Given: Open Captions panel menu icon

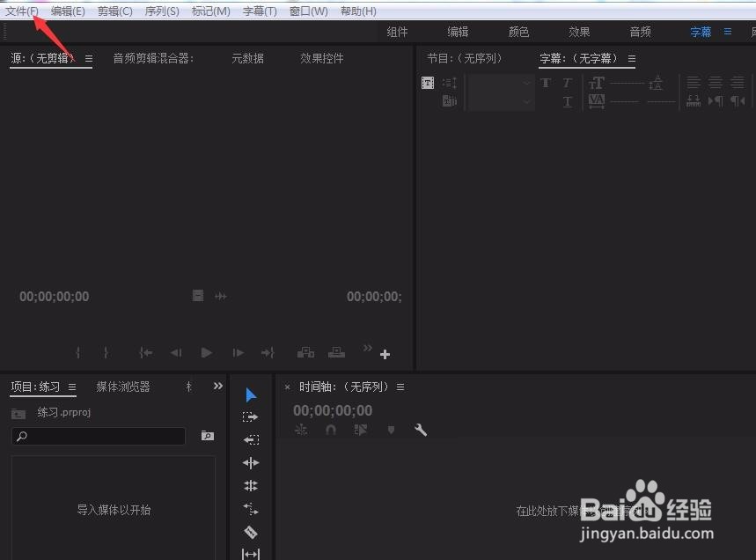Looking at the screenshot, I should click(632, 59).
